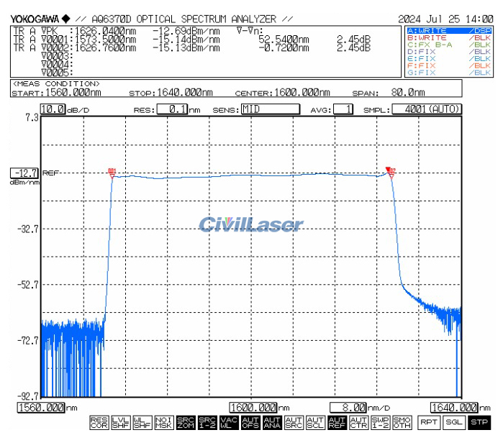Screen dimensions: 503x448
Task: Click the STOP 1640.000nm condition value
Action: [x=185, y=93]
